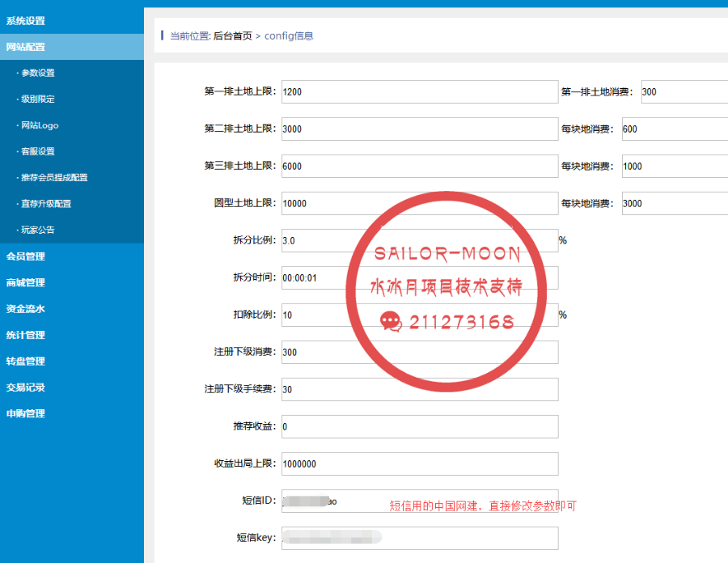The image size is (728, 563).
Task: Expand the 统计管理 sidebar section
Action: click(x=26, y=335)
